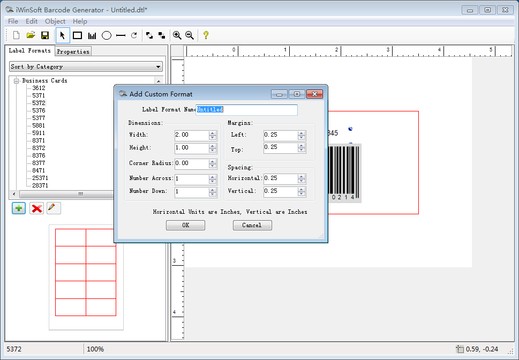Select label format 5371 in the tree

(x=39, y=96)
